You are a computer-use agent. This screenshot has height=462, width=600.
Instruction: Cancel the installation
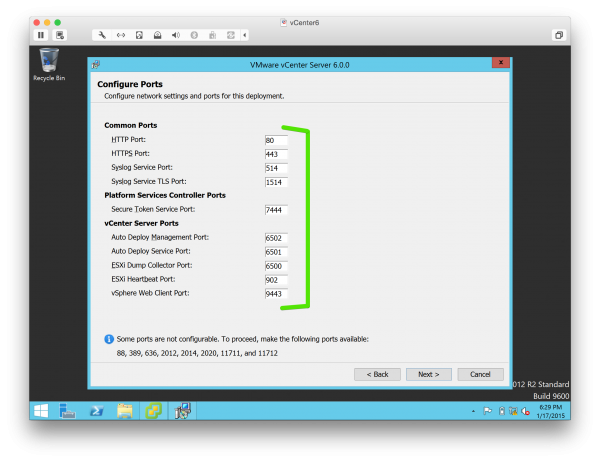tap(480, 374)
